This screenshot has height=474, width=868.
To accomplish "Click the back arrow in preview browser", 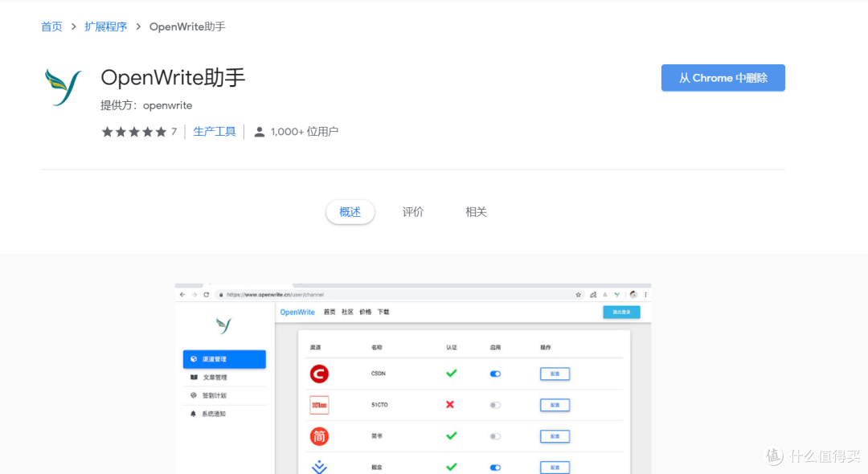I will tap(182, 295).
